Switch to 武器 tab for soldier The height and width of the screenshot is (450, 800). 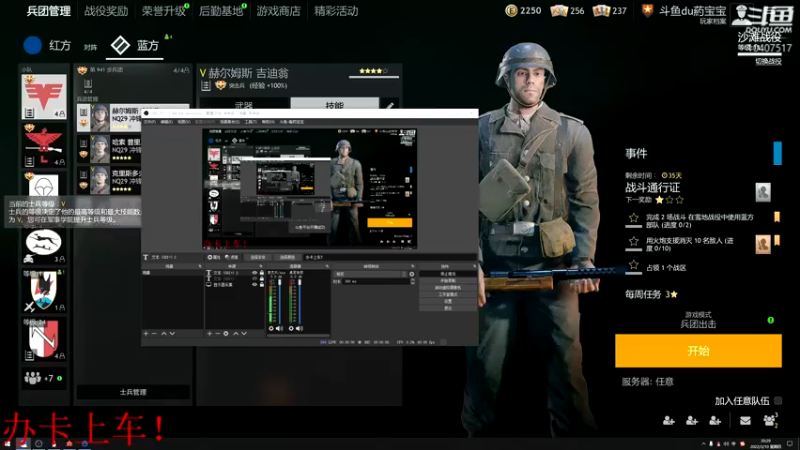244,104
